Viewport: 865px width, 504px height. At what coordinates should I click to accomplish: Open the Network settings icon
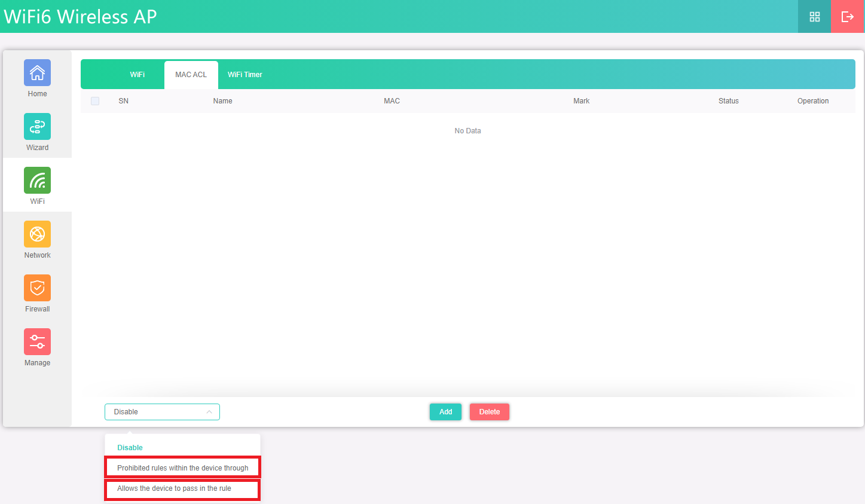[x=37, y=234]
